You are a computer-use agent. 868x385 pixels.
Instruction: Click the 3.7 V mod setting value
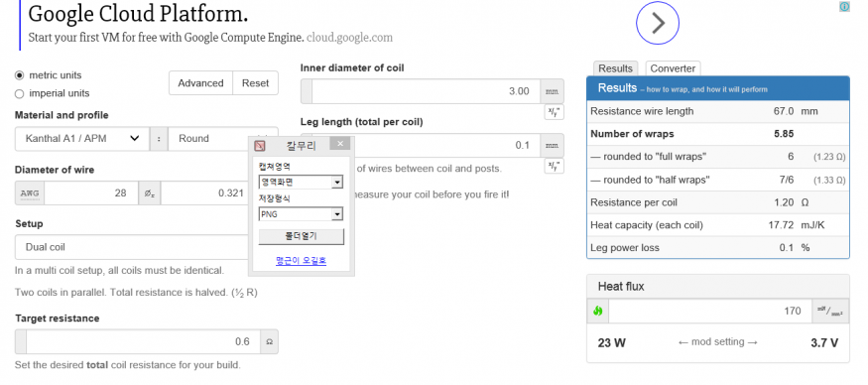(824, 343)
